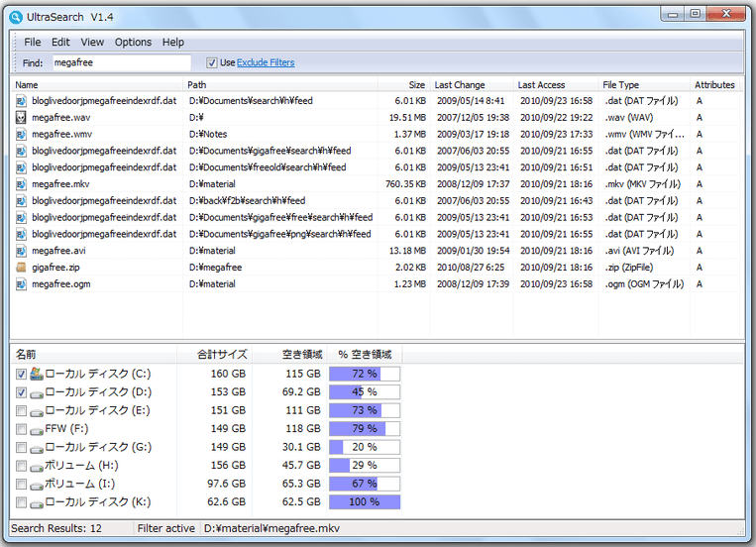Select the megafree.wav file name
This screenshot has width=756, height=547.
pos(61,117)
